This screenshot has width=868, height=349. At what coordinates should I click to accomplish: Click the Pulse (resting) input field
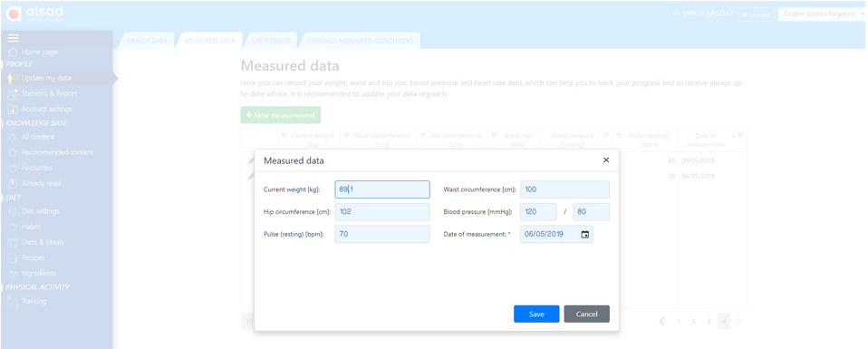382,234
